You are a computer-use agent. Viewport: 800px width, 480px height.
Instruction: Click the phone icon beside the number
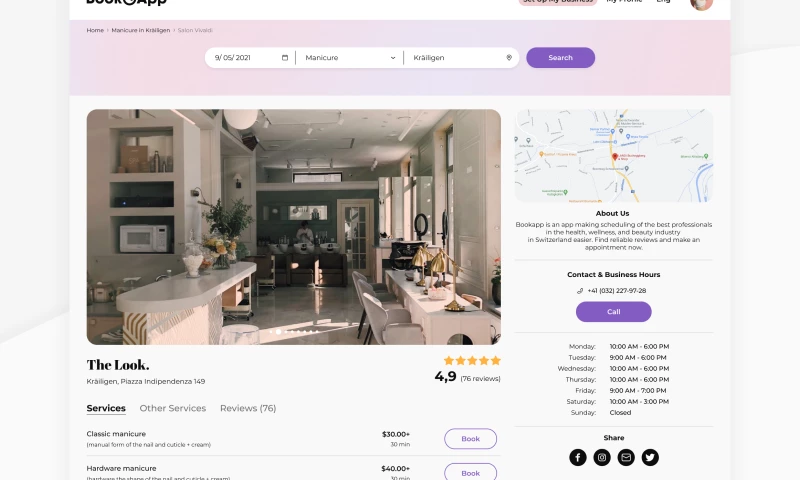point(580,291)
